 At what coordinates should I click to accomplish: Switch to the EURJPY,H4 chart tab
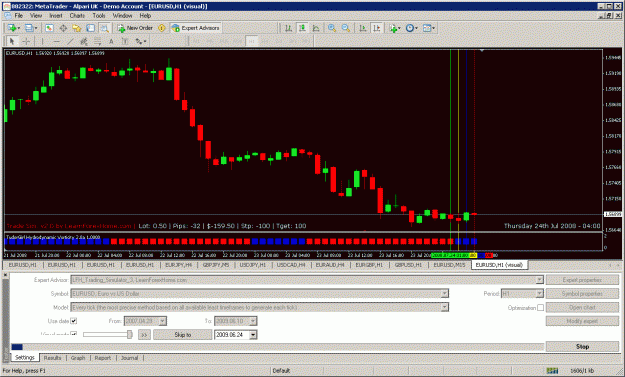pyautogui.click(x=179, y=265)
